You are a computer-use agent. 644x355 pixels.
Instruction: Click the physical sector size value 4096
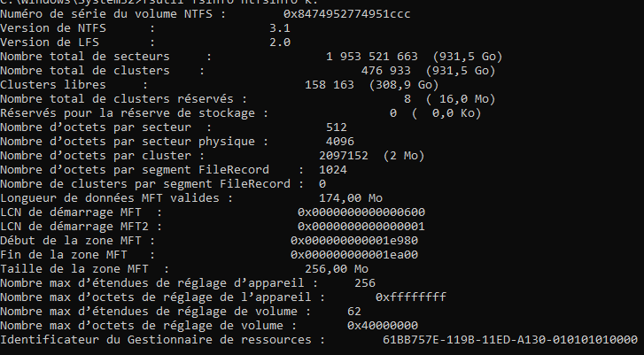[339, 142]
